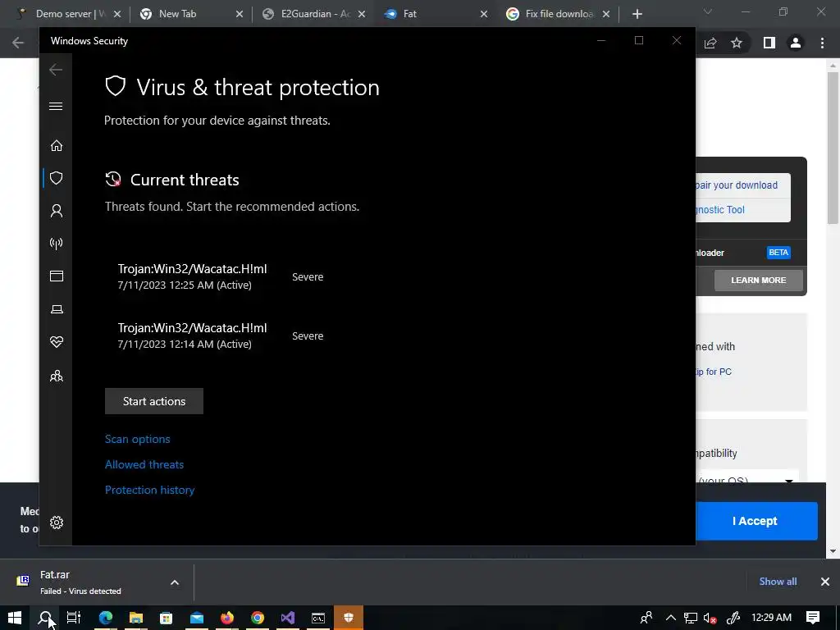
Task: Open the taskbar clock showing 12:29 AM
Action: tap(771, 618)
